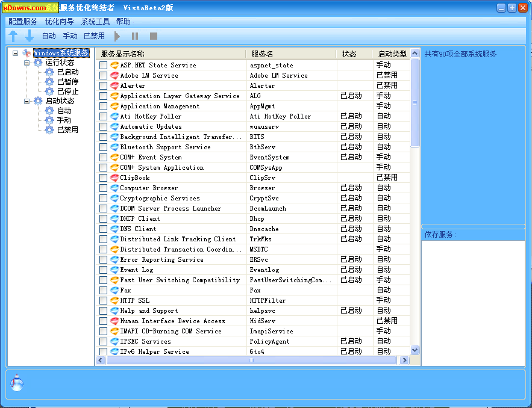Screen dimensions: 532x408
Task: Collapse the 启动状态 tree branch
Action: [x=27, y=101]
